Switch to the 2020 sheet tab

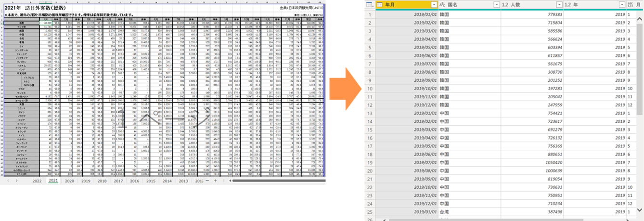(x=69, y=181)
